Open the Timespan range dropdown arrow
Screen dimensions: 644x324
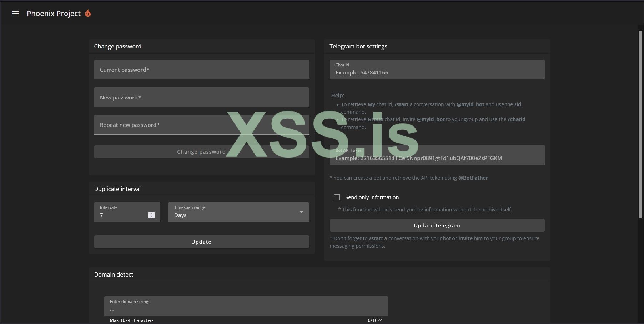pos(301,212)
